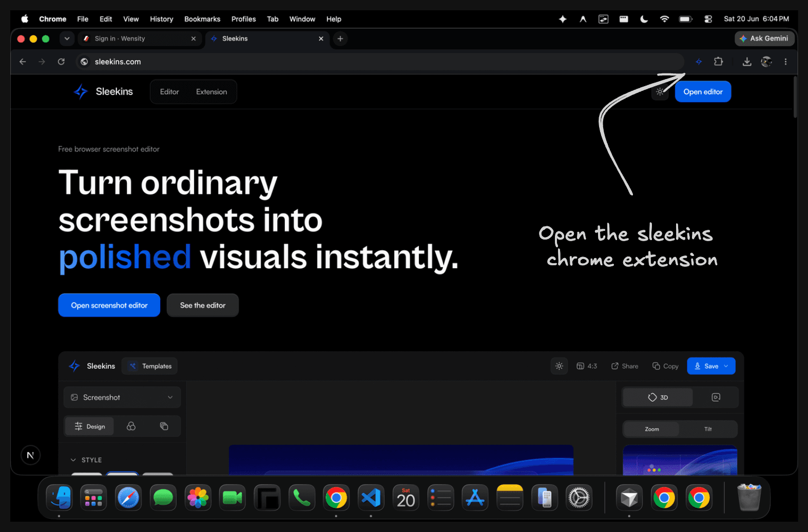Click the "Free browser screenshot editor" tagline
808x532 pixels.
pos(109,149)
